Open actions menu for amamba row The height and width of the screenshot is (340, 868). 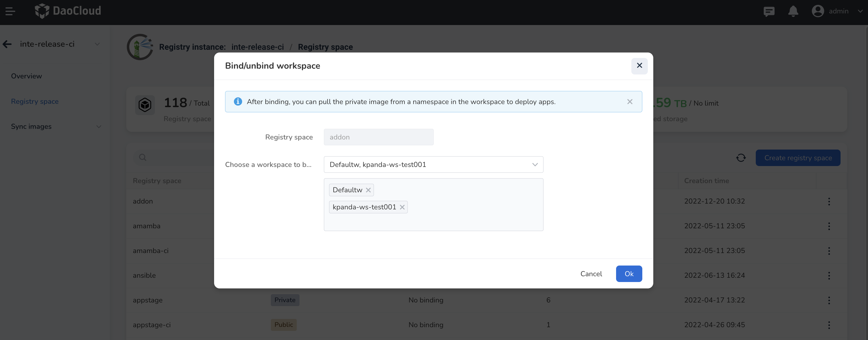[x=829, y=226]
